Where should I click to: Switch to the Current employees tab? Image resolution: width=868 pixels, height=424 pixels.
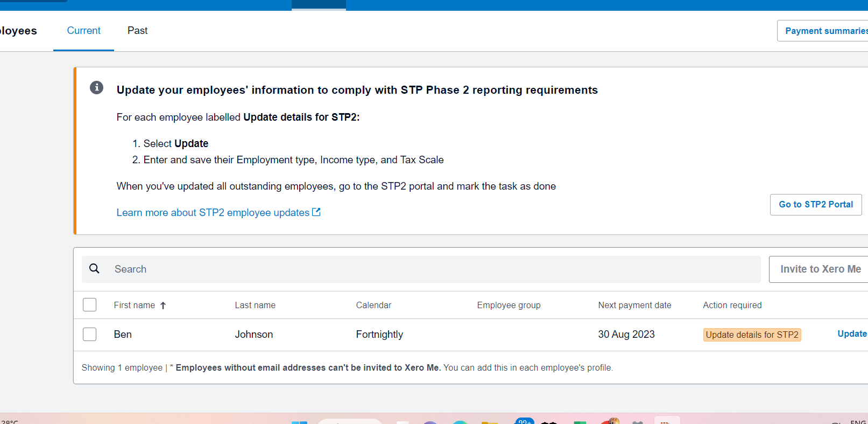83,31
